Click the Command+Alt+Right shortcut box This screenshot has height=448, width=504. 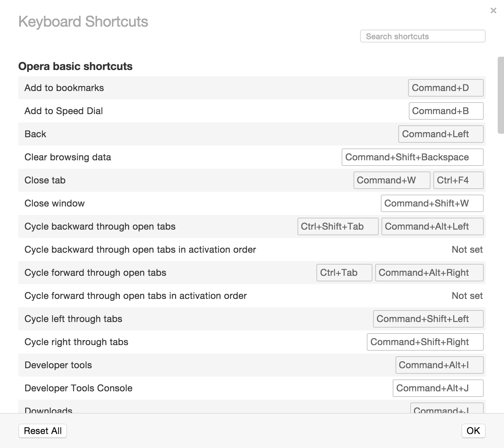tap(429, 273)
